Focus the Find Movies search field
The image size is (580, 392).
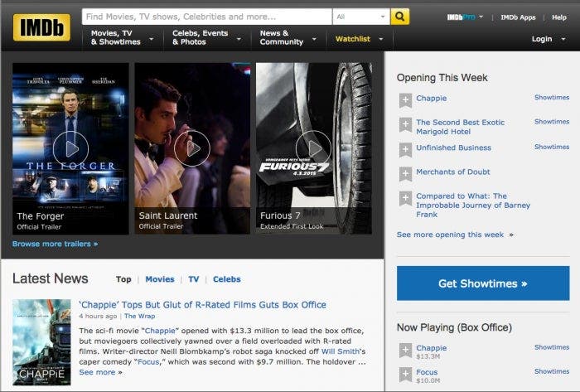point(207,17)
